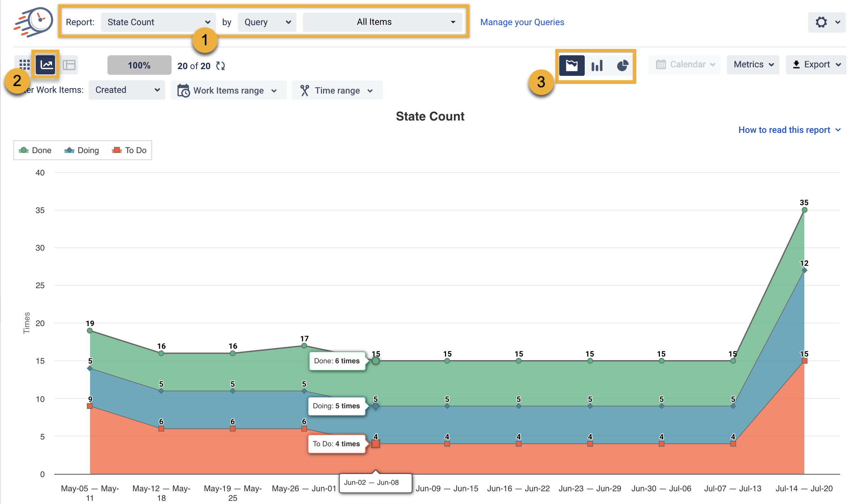
Task: Switch to grid view icon
Action: coord(24,65)
